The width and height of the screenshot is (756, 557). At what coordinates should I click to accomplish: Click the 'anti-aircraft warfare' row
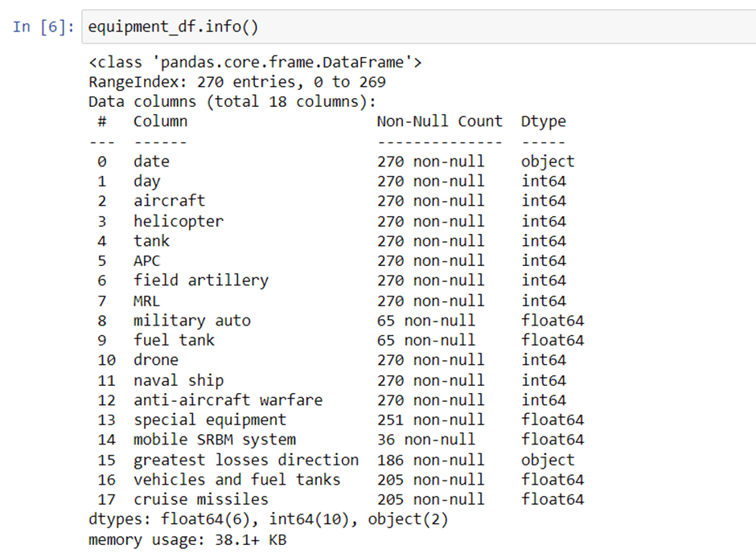click(x=228, y=400)
